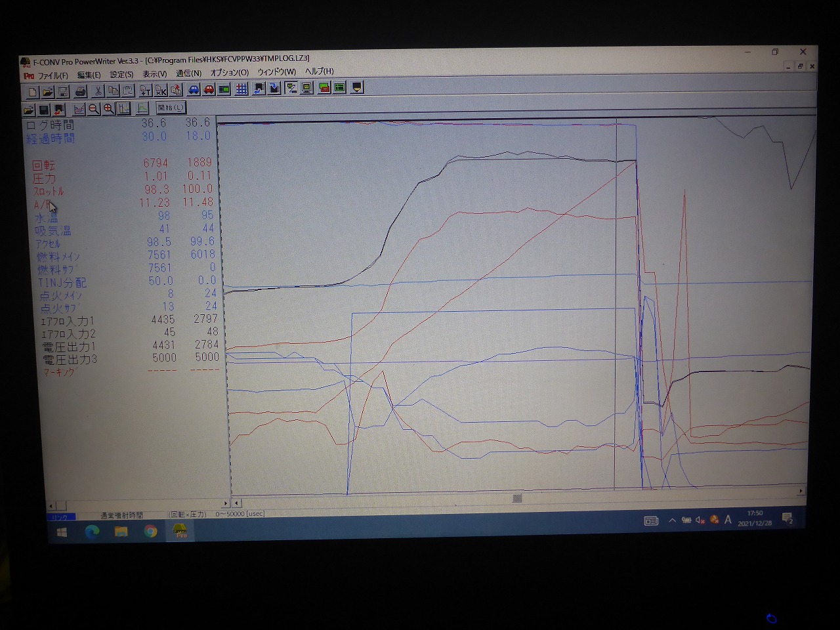Image resolution: width=840 pixels, height=630 pixels.
Task: Click the chip with blue arrow icon
Action: [259, 89]
